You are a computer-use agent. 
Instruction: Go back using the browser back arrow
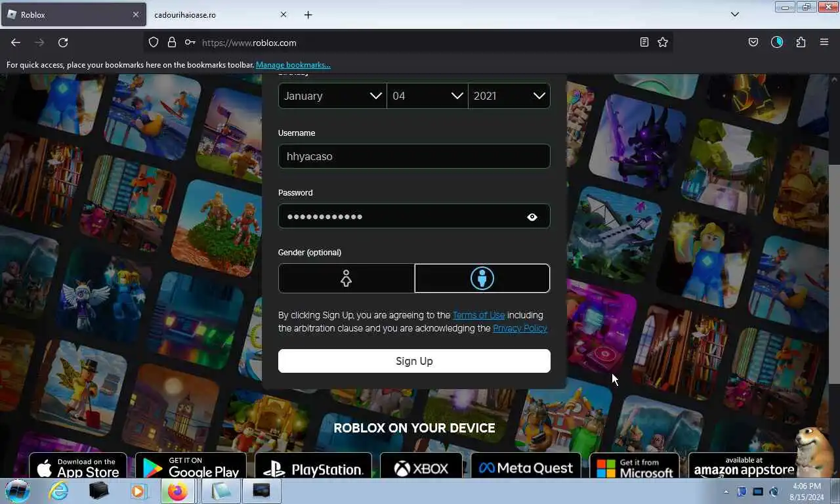16,42
